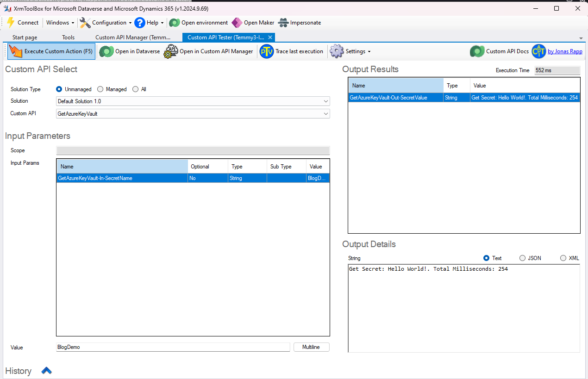
Task: Click the Open in Custom API Manager icon
Action: coord(171,51)
